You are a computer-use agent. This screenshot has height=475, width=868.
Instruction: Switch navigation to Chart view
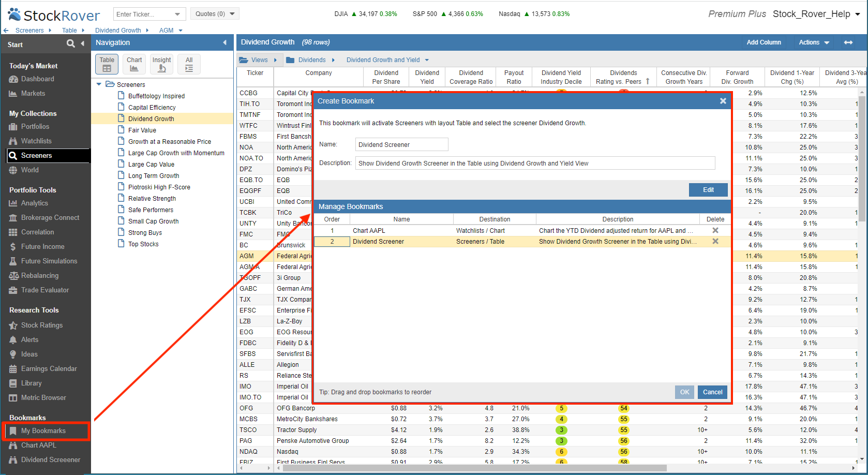click(134, 64)
